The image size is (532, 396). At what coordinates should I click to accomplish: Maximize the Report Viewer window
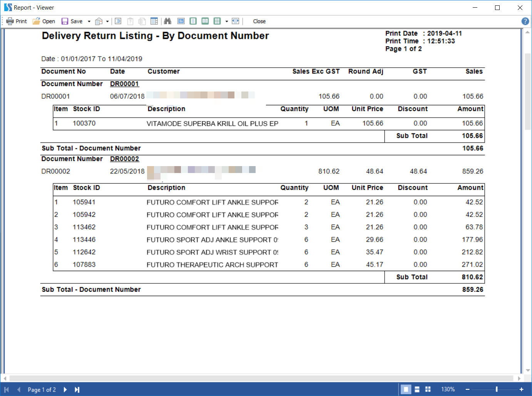coord(497,8)
